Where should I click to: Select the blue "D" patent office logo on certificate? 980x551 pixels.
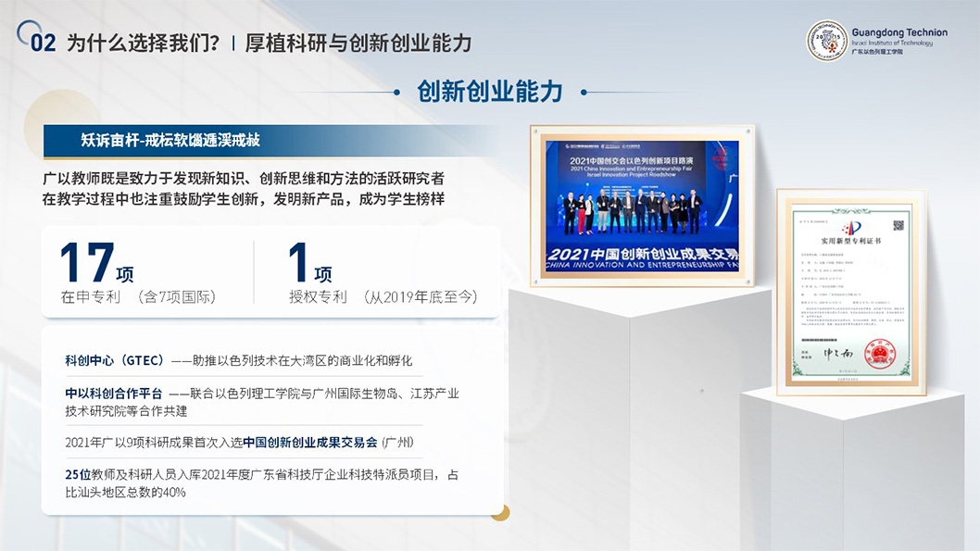click(x=853, y=226)
